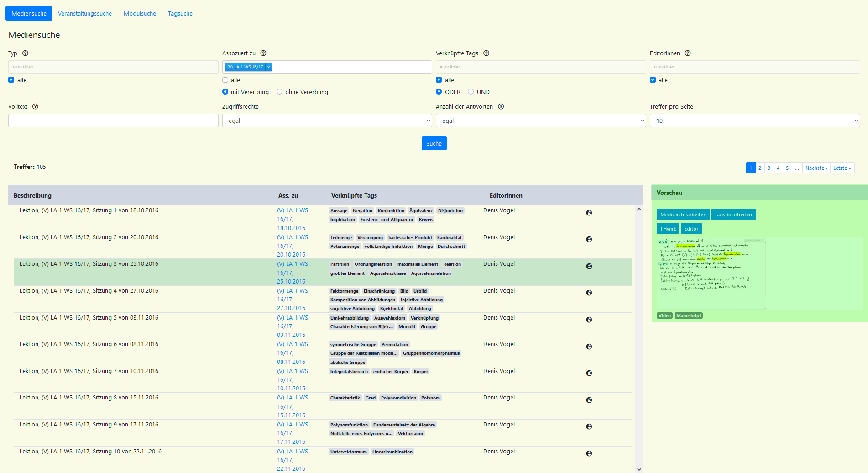The width and height of the screenshot is (868, 473).
Task: Click the help icon next to Typ
Action: [26, 53]
